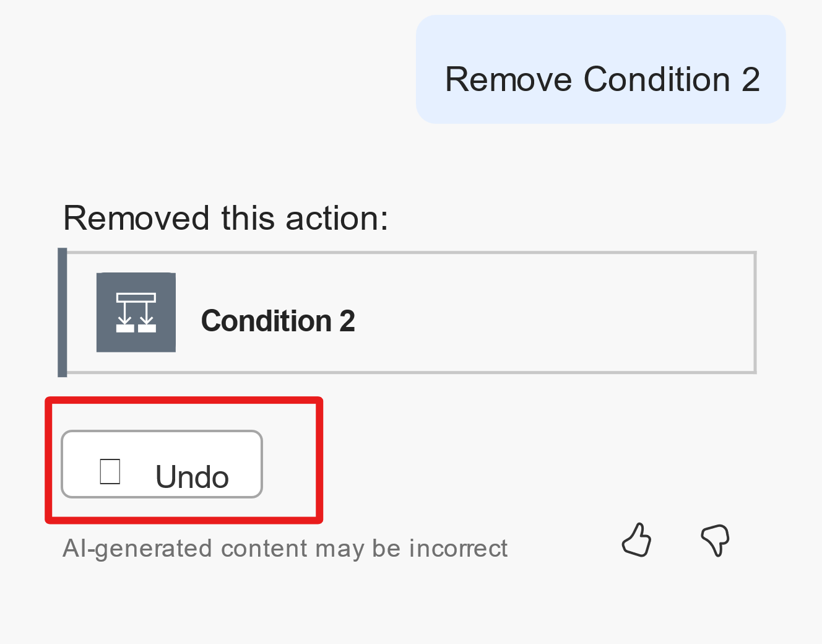Viewport: 822px width, 644px height.
Task: Click the Condition 2 label text
Action: coord(279,321)
